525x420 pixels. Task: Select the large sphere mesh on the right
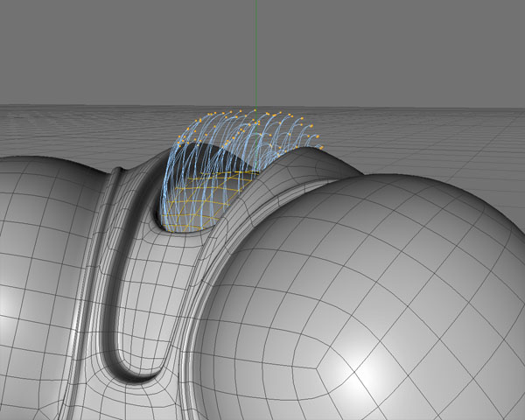tap(361, 298)
